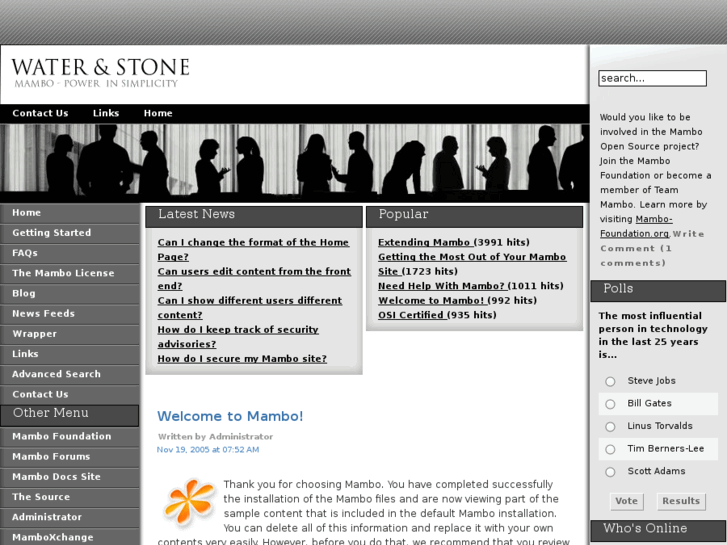Open 'Welcome to Mambo!' popular link

[x=433, y=301]
